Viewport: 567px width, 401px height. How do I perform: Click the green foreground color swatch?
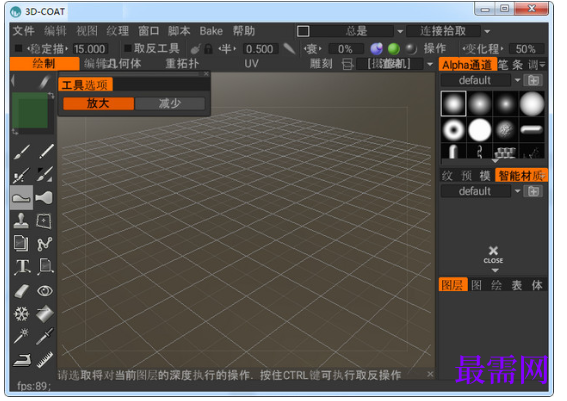(30, 110)
